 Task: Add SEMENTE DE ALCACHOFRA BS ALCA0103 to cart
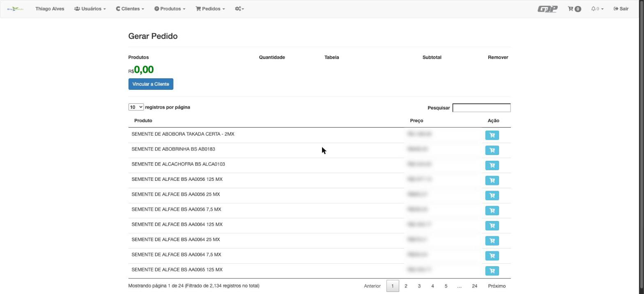click(492, 165)
